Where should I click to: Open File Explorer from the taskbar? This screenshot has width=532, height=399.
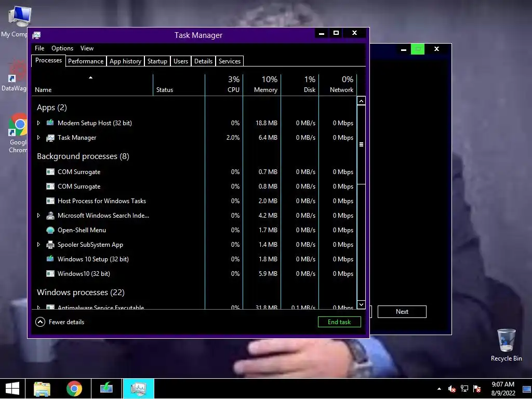42,389
